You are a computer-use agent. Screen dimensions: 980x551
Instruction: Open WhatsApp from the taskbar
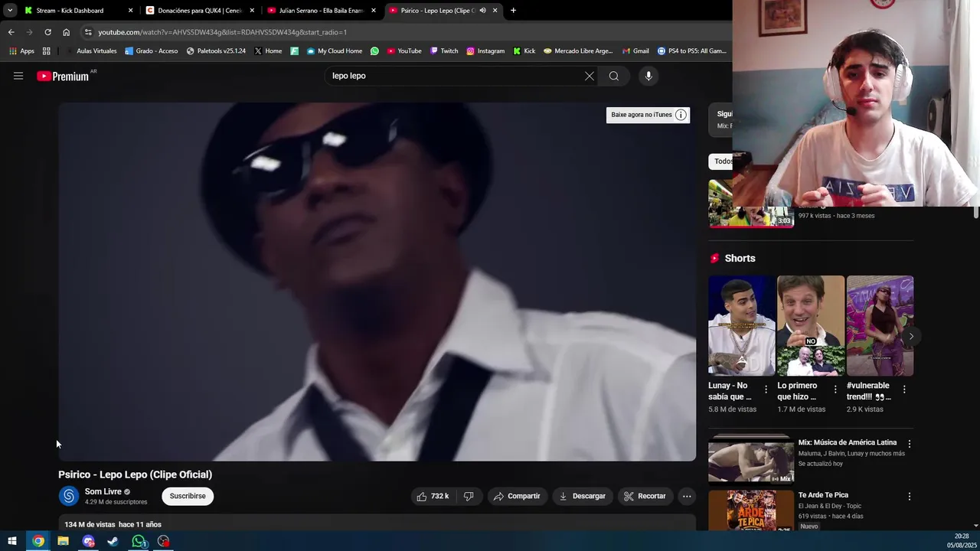[139, 541]
